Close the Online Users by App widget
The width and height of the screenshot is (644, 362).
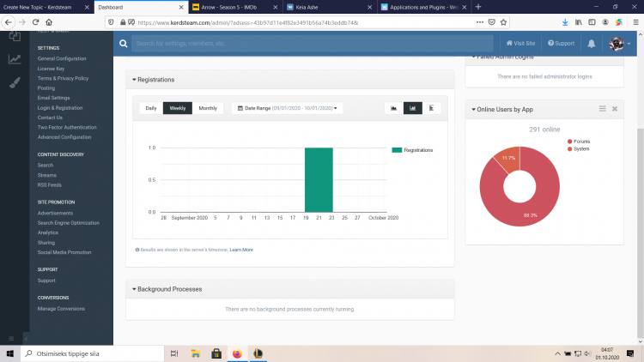[x=615, y=109]
